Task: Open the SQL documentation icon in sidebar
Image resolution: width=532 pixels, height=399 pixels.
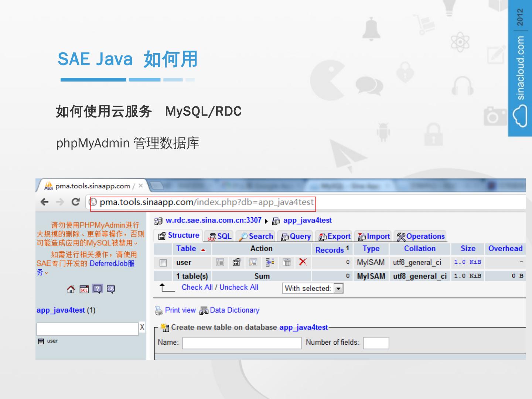Action: (x=110, y=289)
